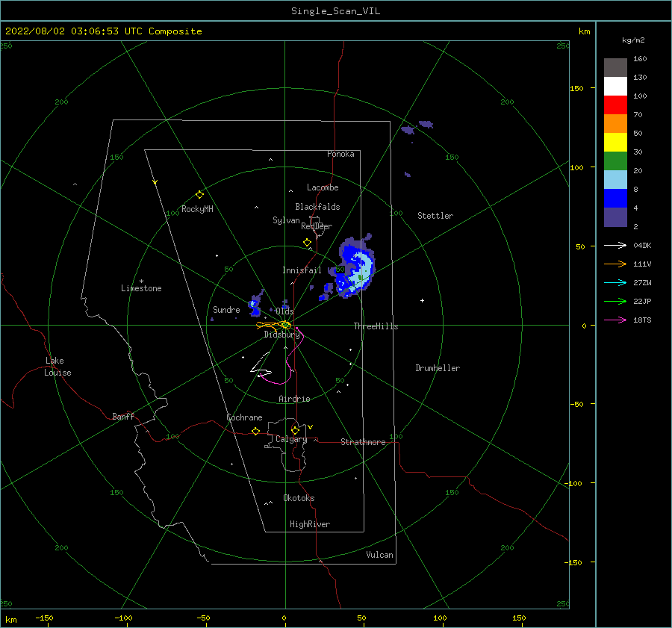Click the Innisfail town label
Image resolution: width=672 pixels, height=628 pixels.
[x=302, y=270]
